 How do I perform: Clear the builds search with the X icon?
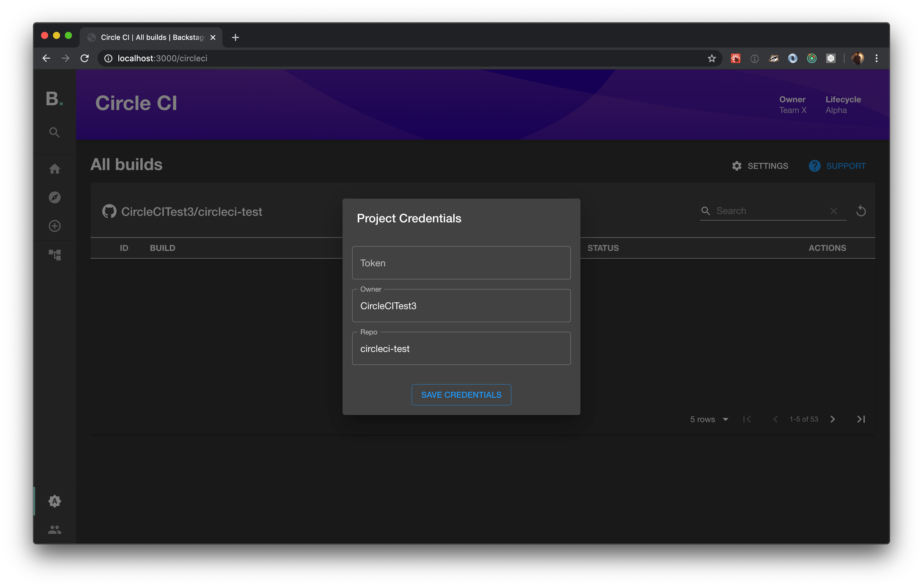[x=833, y=211]
